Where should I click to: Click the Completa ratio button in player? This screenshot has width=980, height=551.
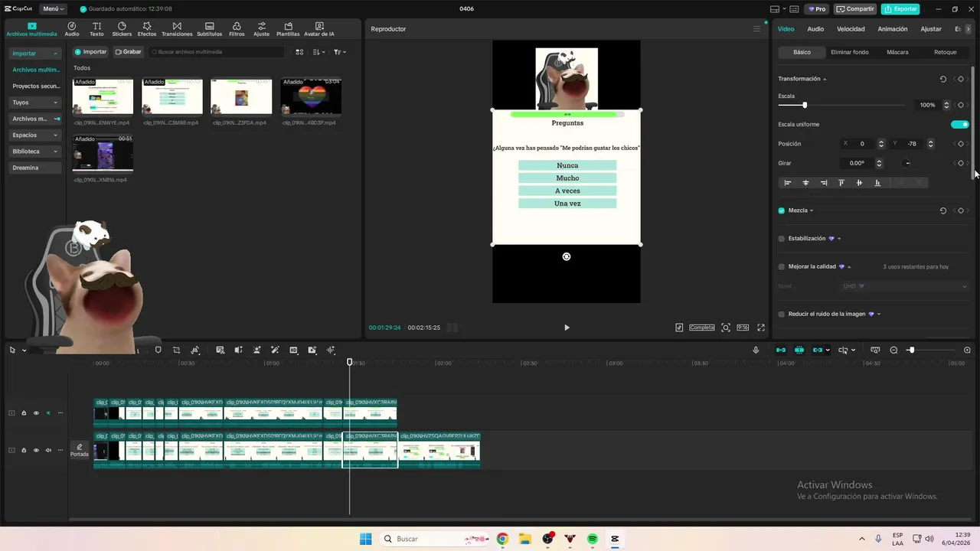click(x=702, y=328)
